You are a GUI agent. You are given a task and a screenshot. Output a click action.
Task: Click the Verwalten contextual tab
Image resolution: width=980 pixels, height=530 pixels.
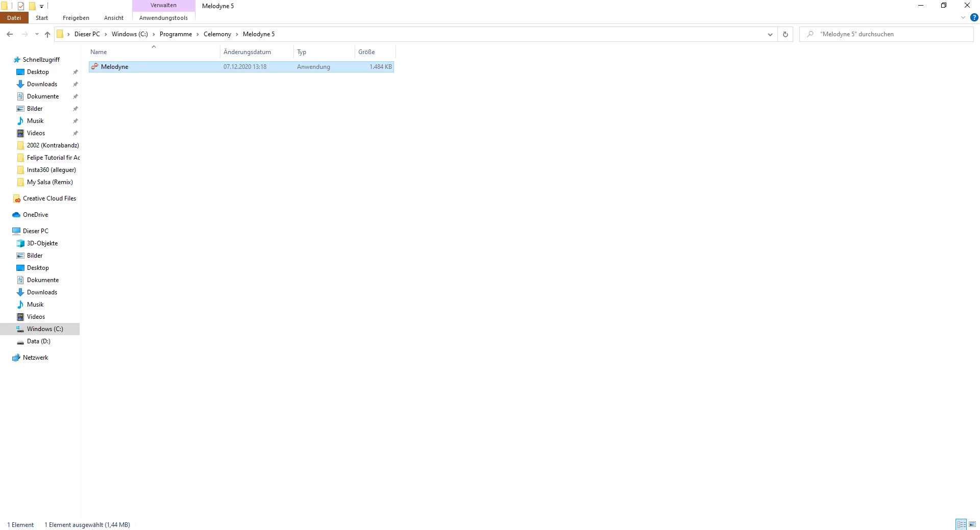[x=163, y=5]
